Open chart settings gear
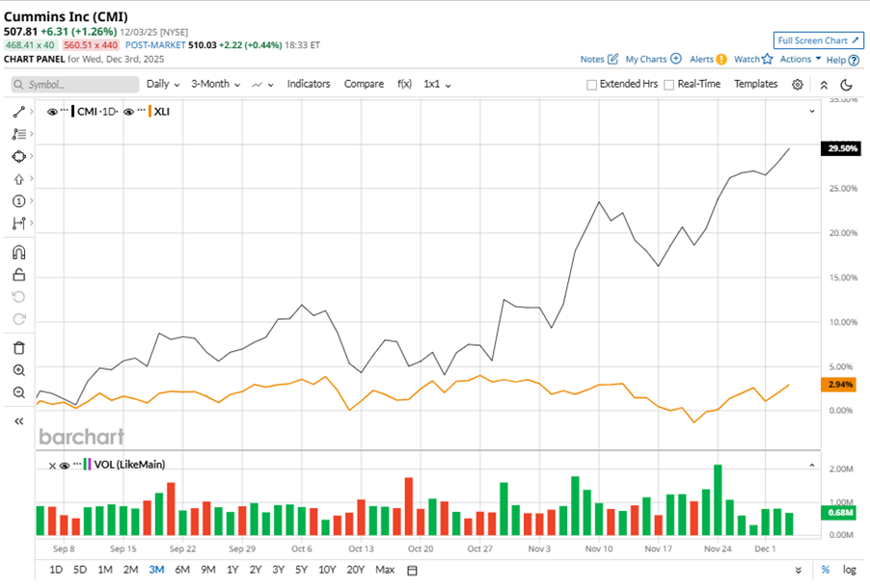Viewport: 870px width, 588px height. pyautogui.click(x=798, y=85)
